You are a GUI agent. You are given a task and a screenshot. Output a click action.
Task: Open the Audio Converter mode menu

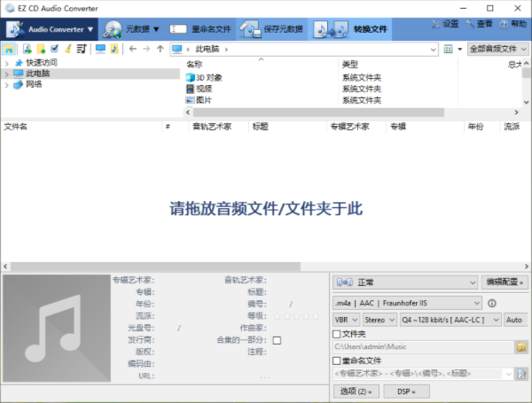[50, 29]
